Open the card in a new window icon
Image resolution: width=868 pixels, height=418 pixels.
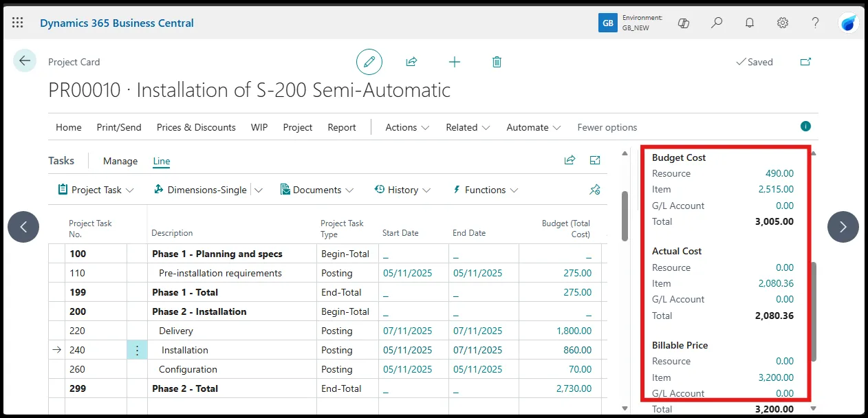point(805,62)
